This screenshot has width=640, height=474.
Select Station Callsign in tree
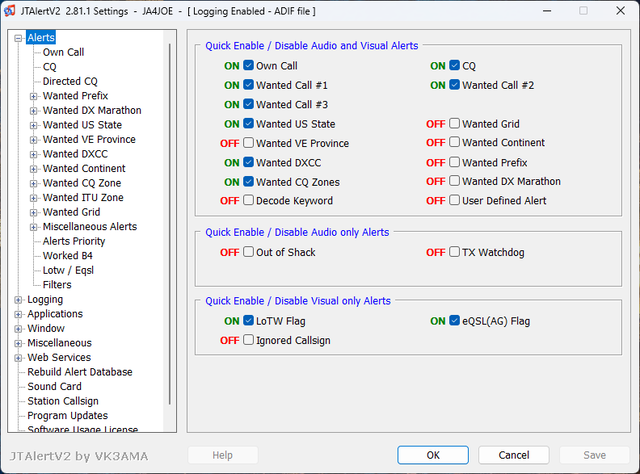coord(63,401)
